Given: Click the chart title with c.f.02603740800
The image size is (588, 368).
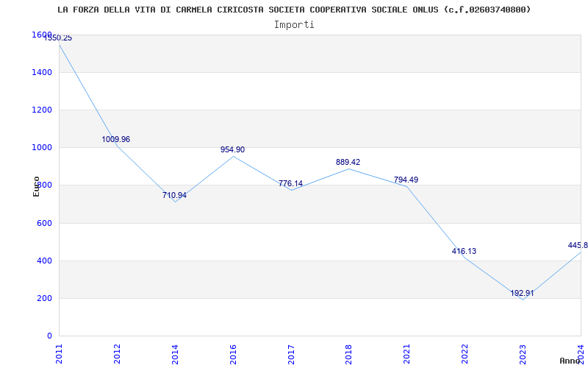Looking at the screenshot, I should (x=295, y=10).
